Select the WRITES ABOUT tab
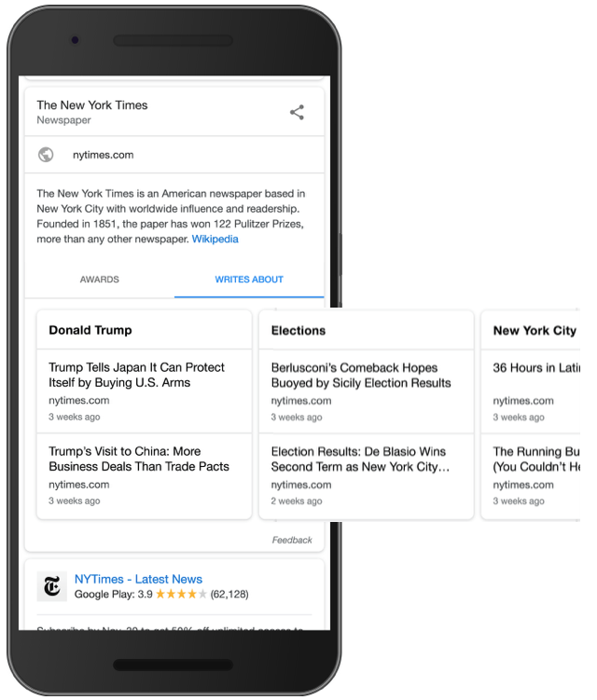597x700 pixels. click(x=249, y=280)
